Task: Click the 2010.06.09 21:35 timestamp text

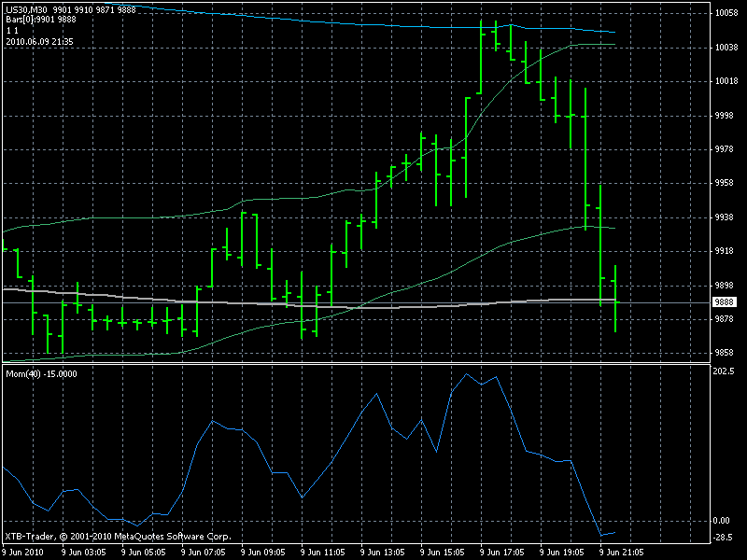Action: pyautogui.click(x=39, y=41)
